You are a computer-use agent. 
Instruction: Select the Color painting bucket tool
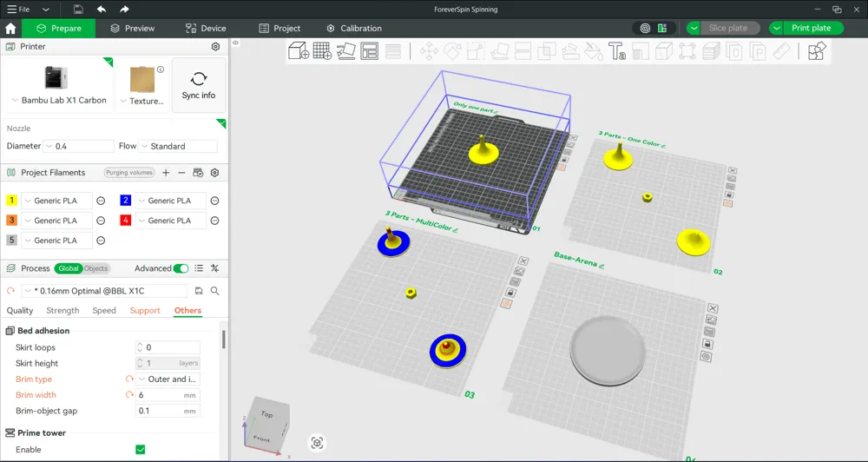(594, 51)
